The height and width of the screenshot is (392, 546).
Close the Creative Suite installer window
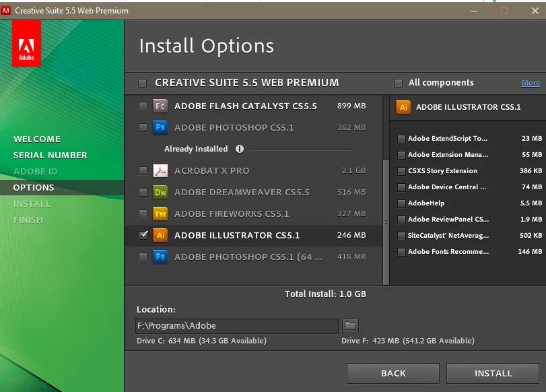(535, 11)
